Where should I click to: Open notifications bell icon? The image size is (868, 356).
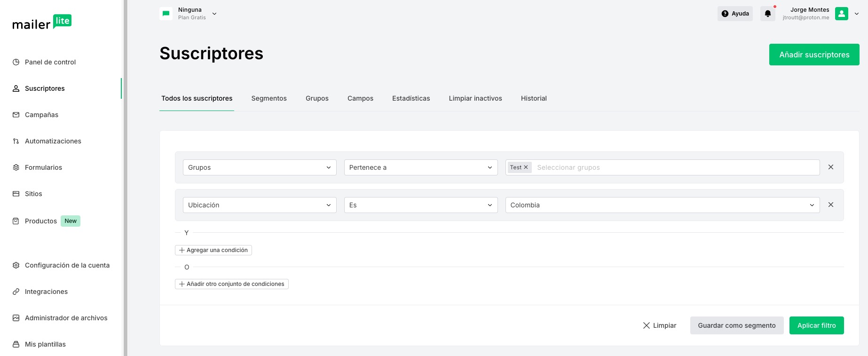click(x=768, y=14)
